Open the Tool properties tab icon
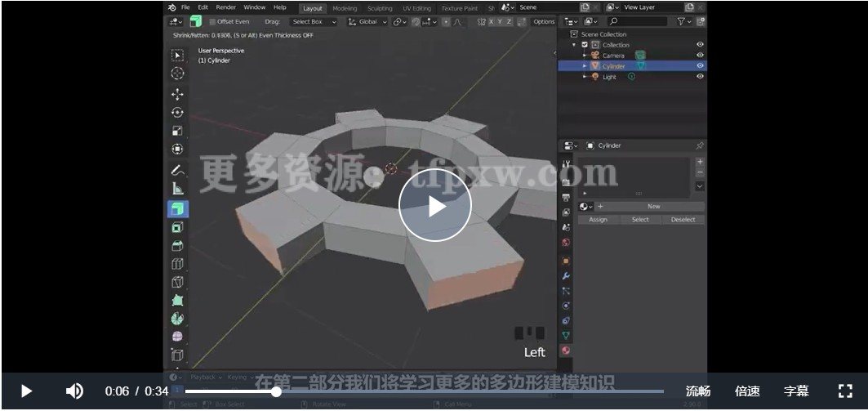This screenshot has height=411, width=868. (566, 164)
